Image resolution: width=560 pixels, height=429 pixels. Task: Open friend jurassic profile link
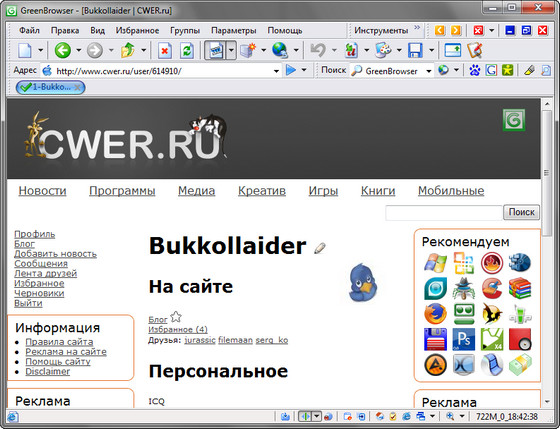200,340
